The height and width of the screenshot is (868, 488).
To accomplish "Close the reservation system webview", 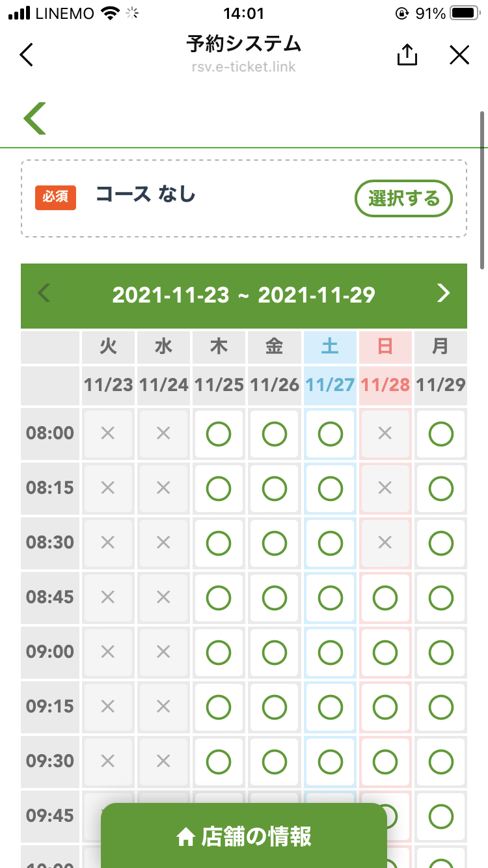I will pos(459,55).
